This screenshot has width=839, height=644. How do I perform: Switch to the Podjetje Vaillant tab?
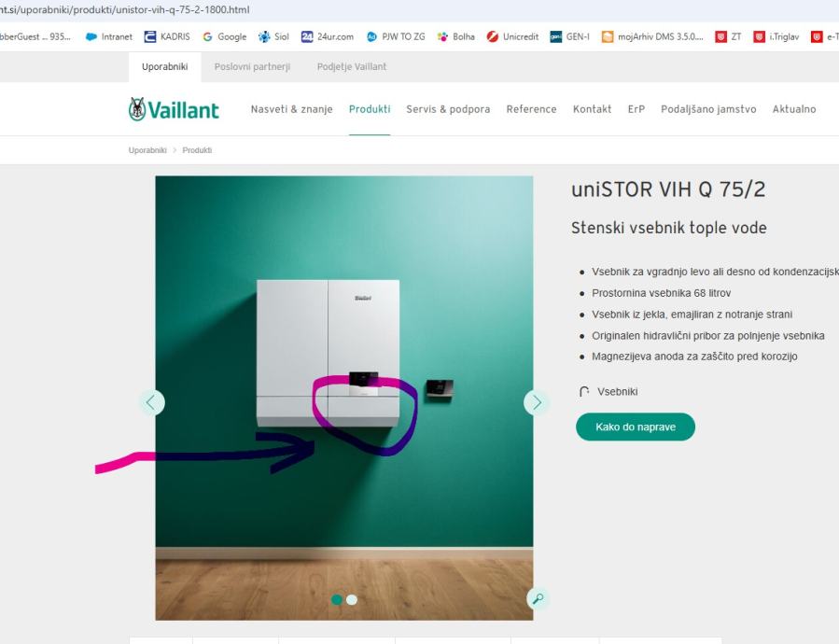352,67
